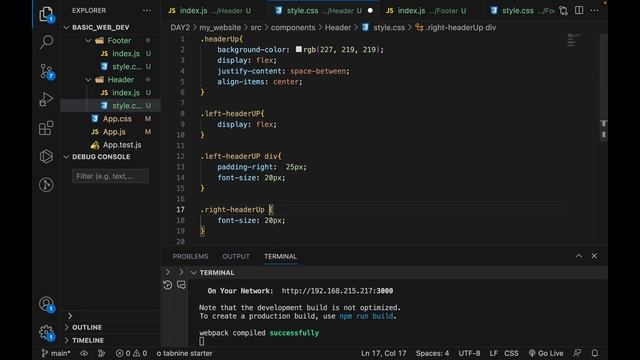
Task: Click tabnine starter status item
Action: (x=184, y=353)
